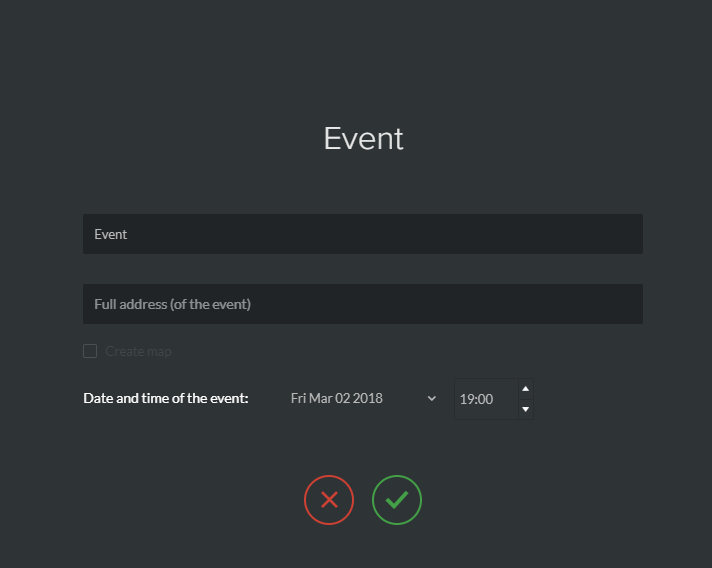Viewport: 712px width, 568px height.
Task: Click the Date and time of the event label
Action: point(166,398)
